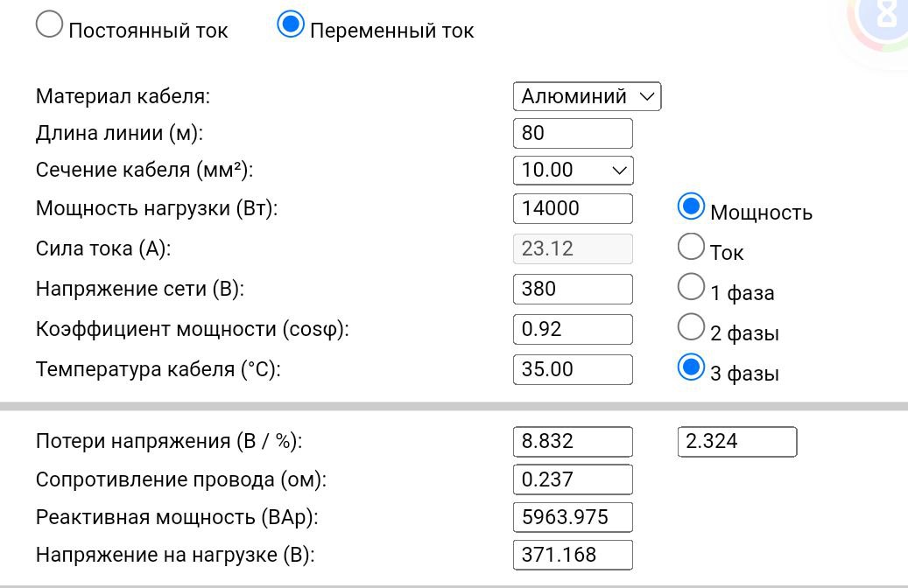Click the voltage loss volts field 8.832

coord(573,442)
